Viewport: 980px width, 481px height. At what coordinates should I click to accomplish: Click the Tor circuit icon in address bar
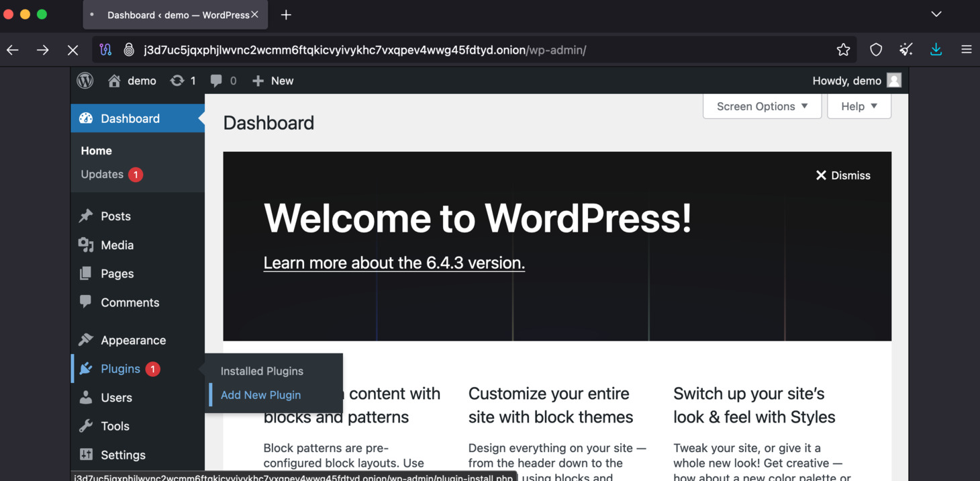point(105,50)
